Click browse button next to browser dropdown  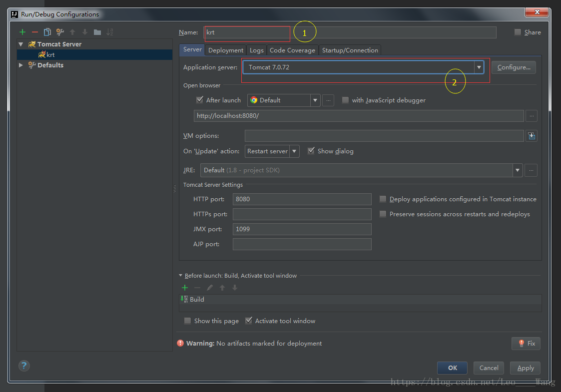pyautogui.click(x=328, y=100)
